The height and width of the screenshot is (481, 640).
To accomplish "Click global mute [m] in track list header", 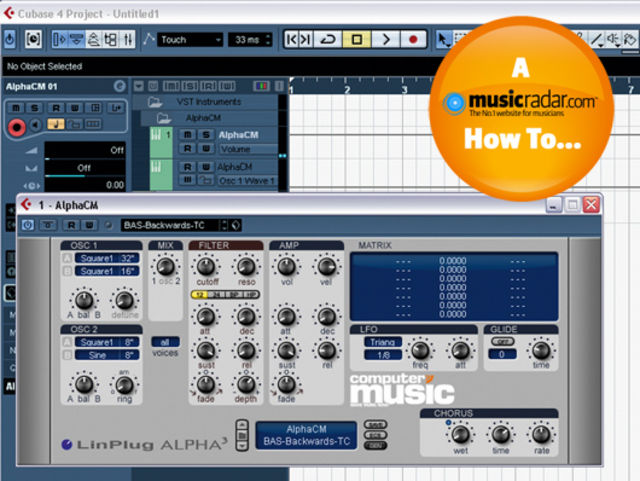I will (171, 86).
